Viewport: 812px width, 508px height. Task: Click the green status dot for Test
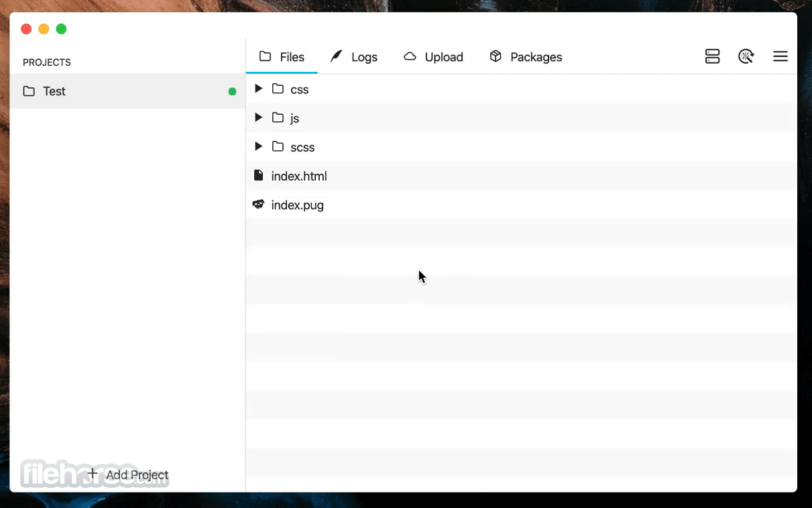click(x=232, y=91)
